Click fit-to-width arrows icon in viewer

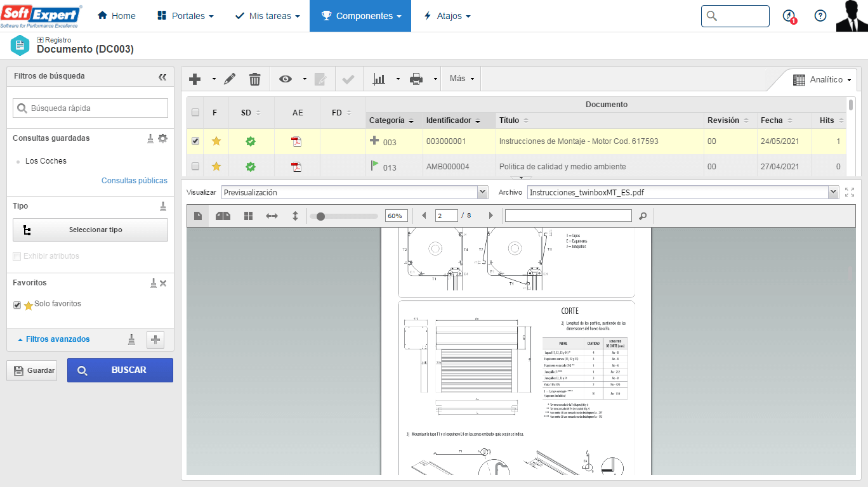(x=272, y=216)
